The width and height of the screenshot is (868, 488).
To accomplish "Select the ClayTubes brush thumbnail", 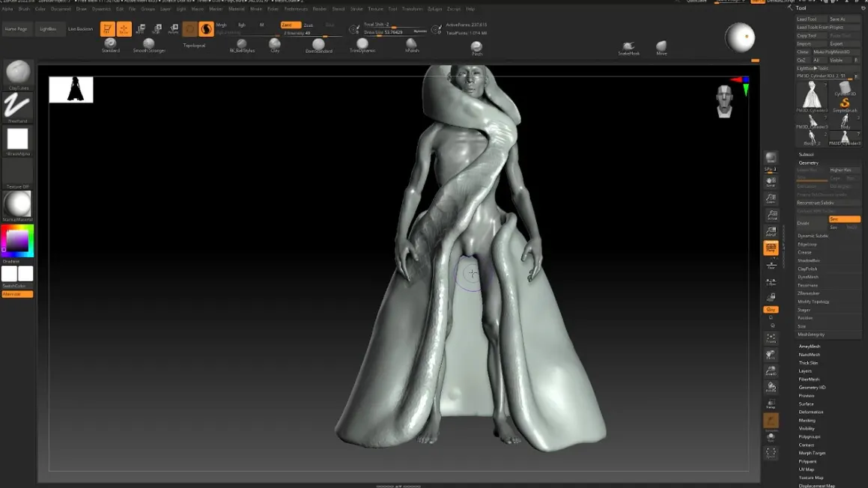I will click(x=17, y=73).
